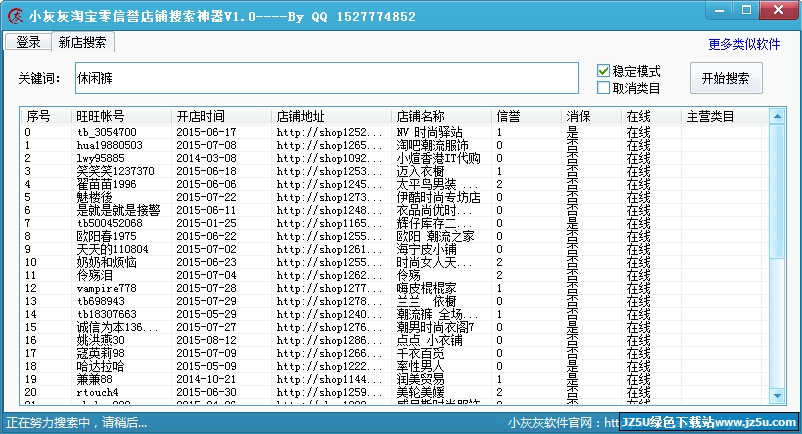Click open date 2014-03-08
Viewport: 802px width, 434px height.
tap(206, 158)
